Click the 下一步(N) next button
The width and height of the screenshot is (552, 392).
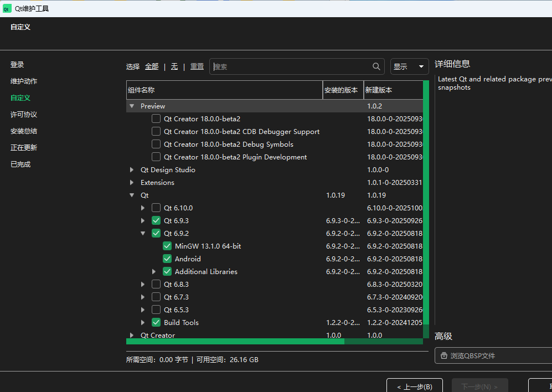pyautogui.click(x=480, y=386)
